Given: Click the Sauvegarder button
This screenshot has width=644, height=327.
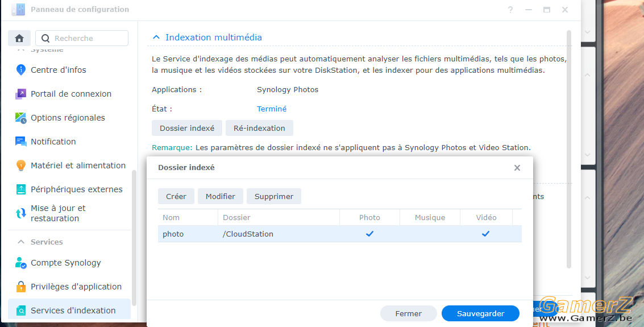Looking at the screenshot, I should 480,313.
